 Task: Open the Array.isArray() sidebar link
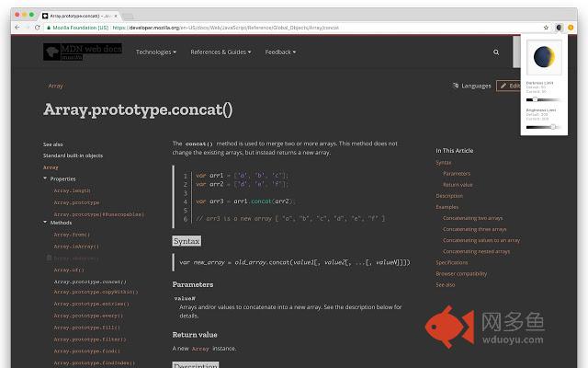coord(76,247)
